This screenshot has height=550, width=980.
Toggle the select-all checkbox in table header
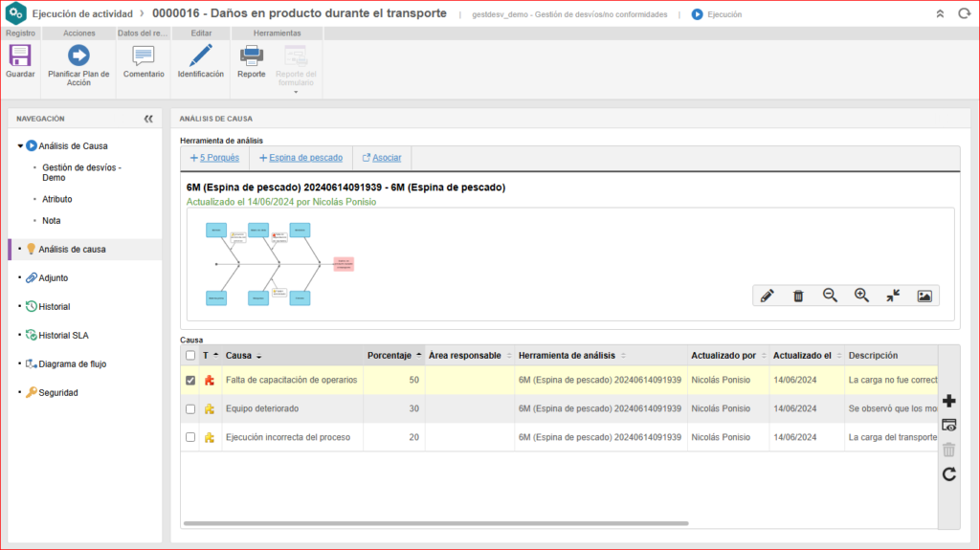(x=190, y=355)
